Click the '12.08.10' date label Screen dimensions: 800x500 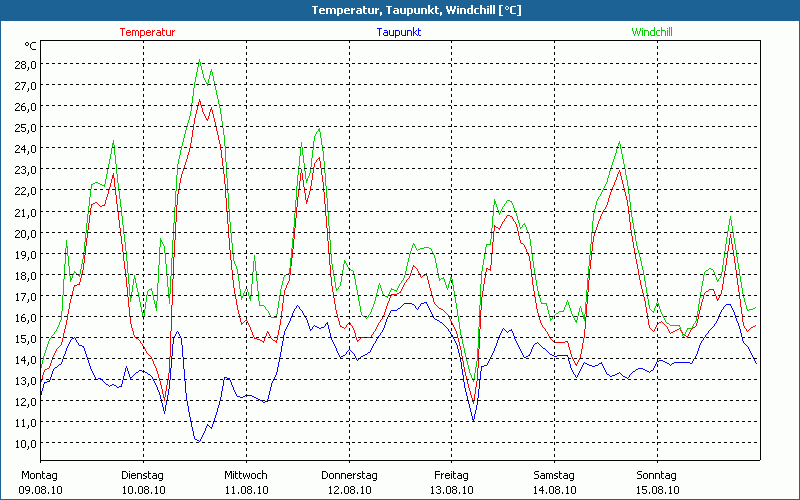349,490
